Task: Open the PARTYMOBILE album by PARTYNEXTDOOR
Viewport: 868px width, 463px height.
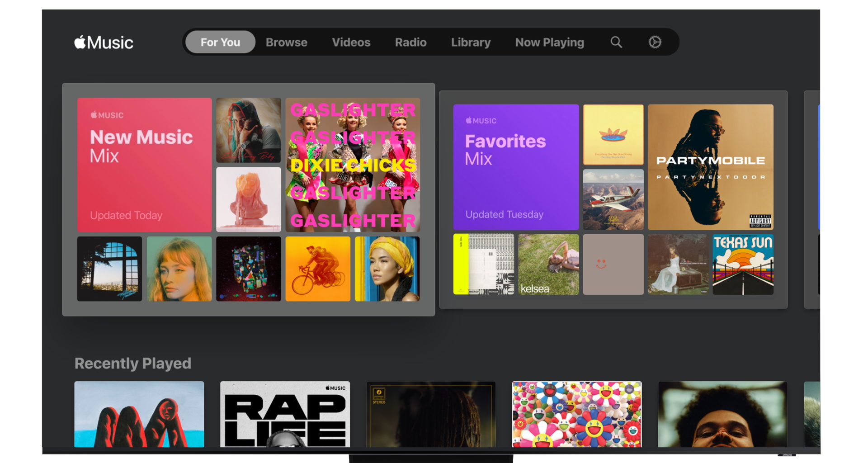Action: (710, 165)
